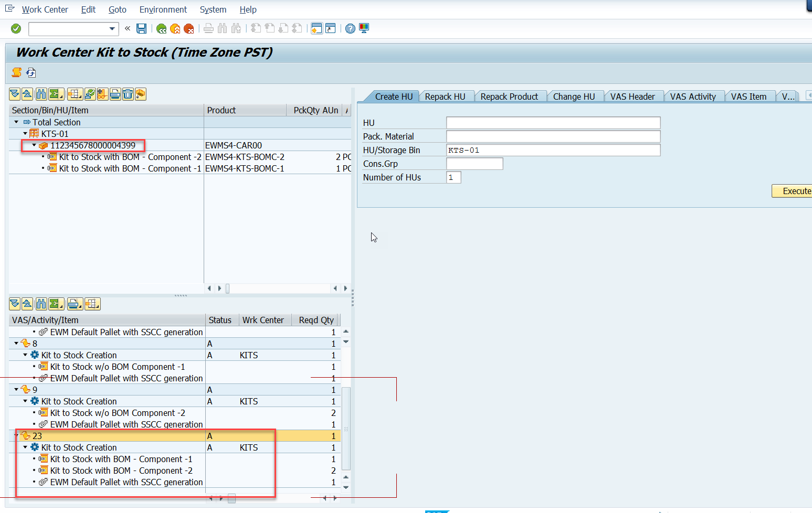The width and height of the screenshot is (812, 513).
Task: Switch to the Repack HU tab
Action: point(445,97)
